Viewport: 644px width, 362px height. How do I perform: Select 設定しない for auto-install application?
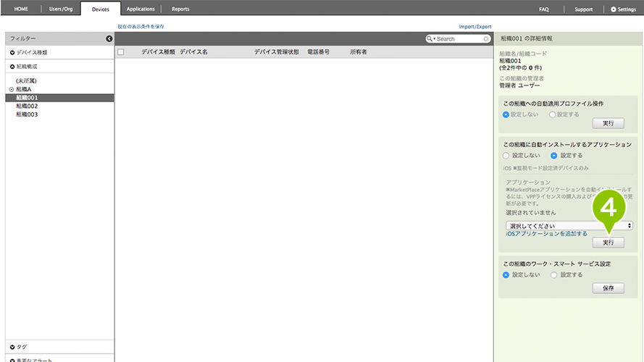pyautogui.click(x=506, y=156)
